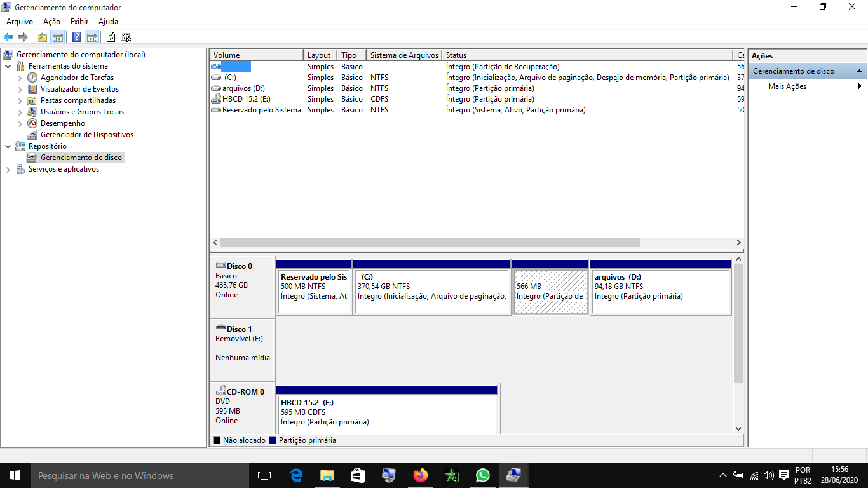Open the Windows Start menu
Viewport: 868px width, 488px height.
[x=15, y=475]
